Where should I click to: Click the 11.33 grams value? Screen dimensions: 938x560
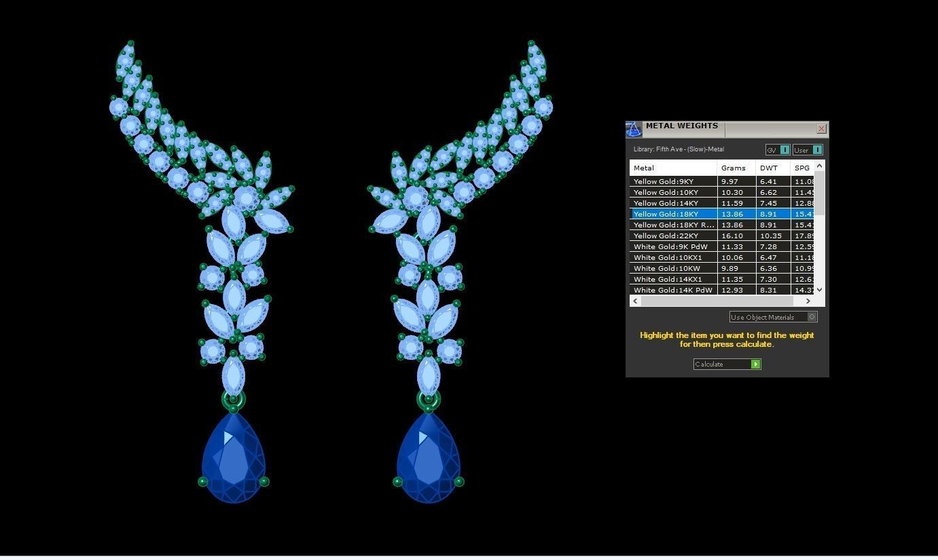point(732,247)
